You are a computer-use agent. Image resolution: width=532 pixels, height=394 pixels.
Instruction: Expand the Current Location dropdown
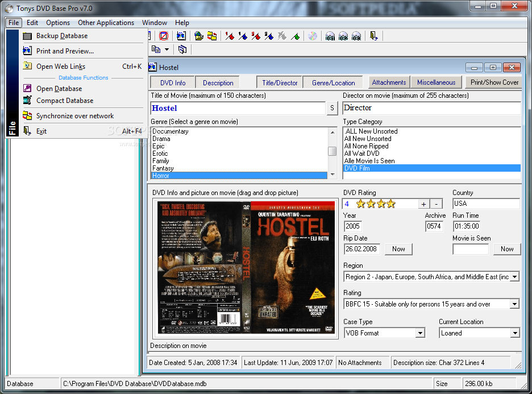click(515, 333)
